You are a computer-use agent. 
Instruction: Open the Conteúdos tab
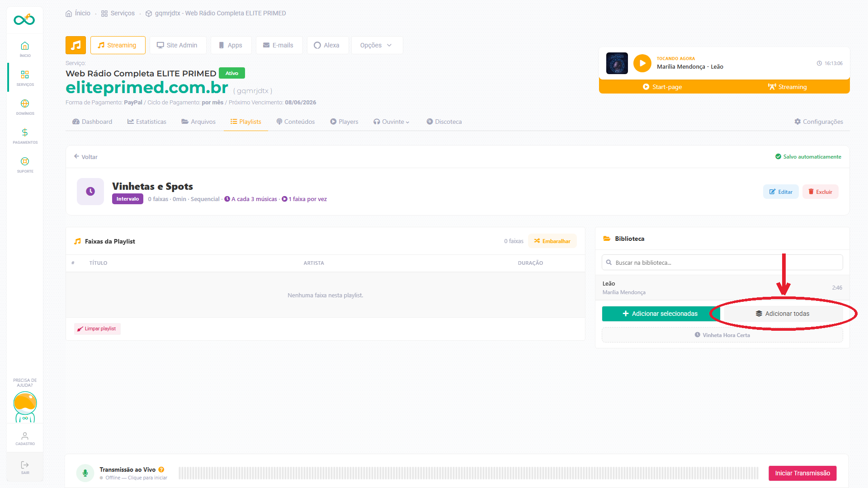point(296,122)
